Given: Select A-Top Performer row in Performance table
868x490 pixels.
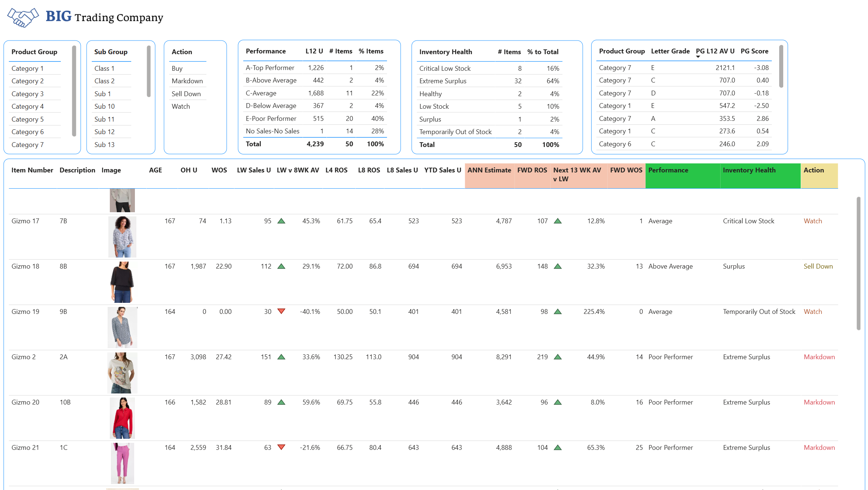Looking at the screenshot, I should pyautogui.click(x=315, y=68).
